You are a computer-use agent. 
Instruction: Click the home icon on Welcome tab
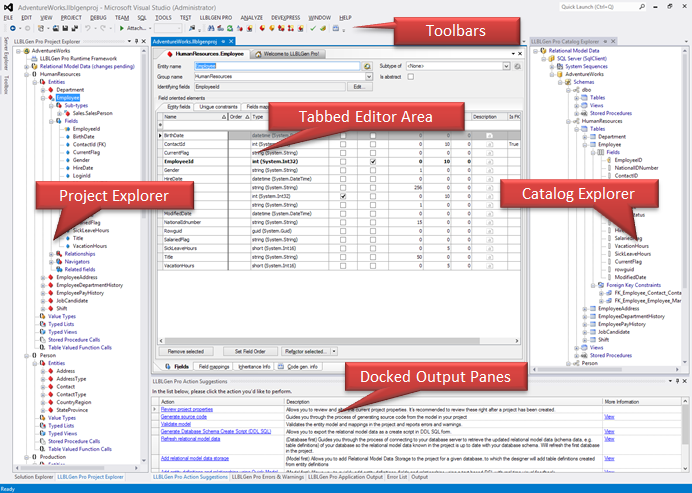[258, 54]
